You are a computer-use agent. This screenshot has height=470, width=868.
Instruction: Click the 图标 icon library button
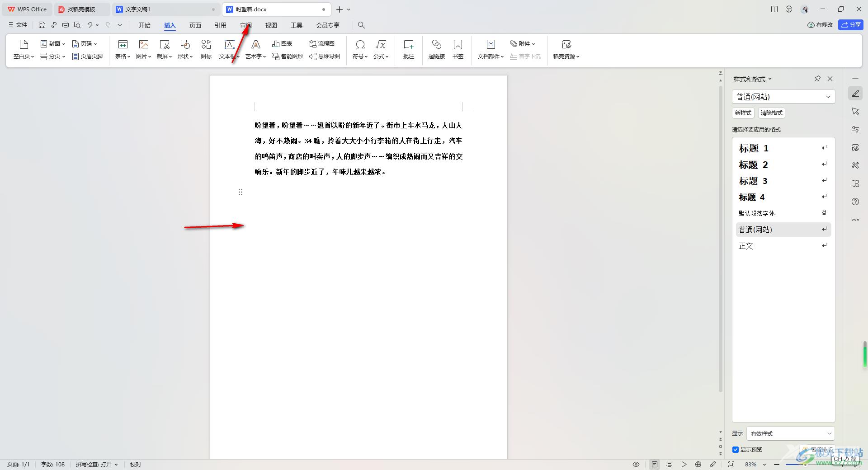(206, 49)
